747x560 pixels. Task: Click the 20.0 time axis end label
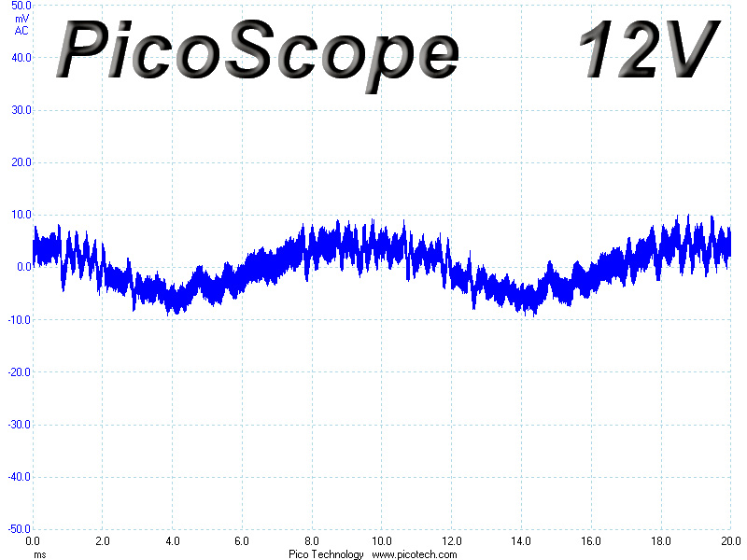click(731, 541)
